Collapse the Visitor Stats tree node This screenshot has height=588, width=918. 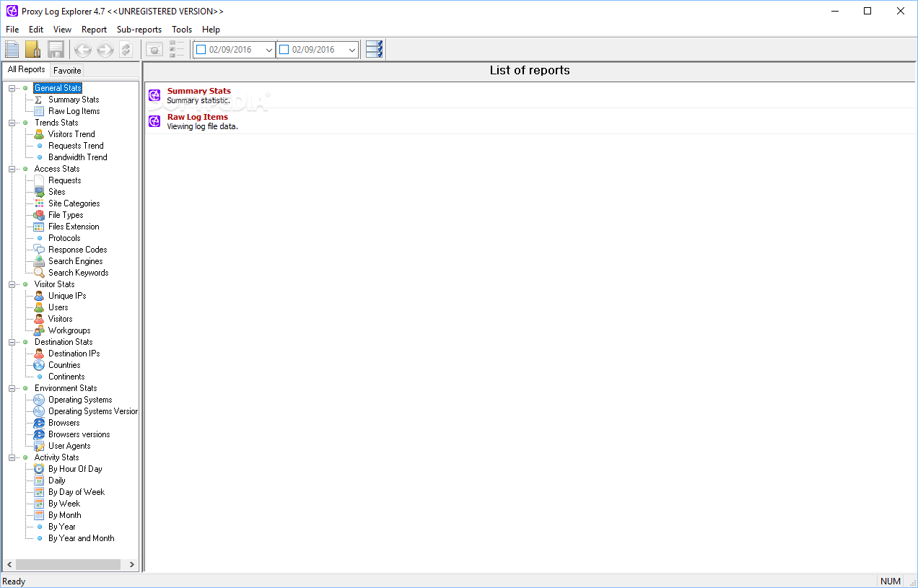tap(12, 284)
